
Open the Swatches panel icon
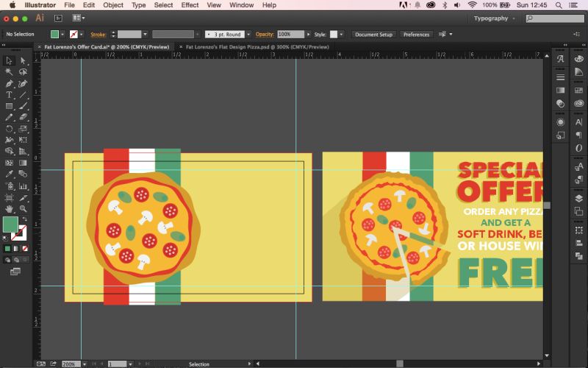pyautogui.click(x=578, y=90)
